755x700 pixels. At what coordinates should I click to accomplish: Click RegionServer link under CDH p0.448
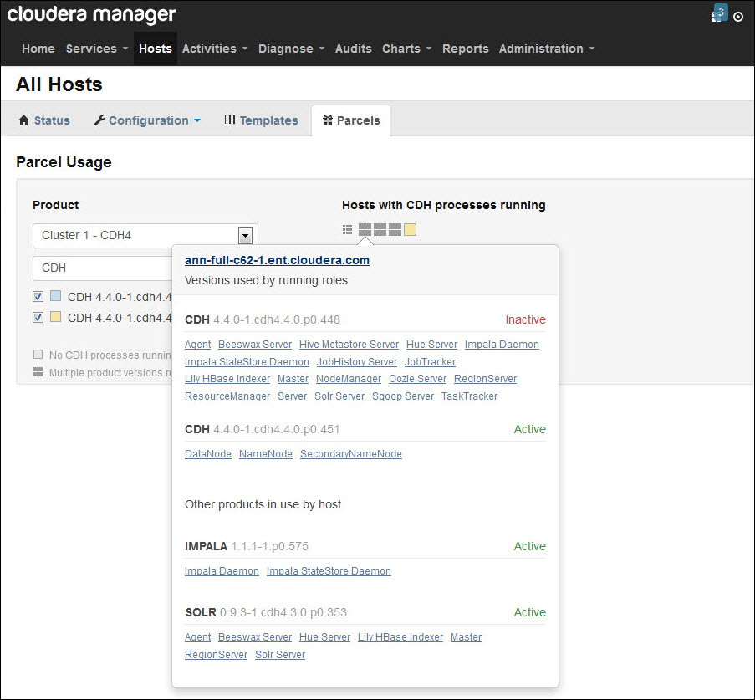485,379
